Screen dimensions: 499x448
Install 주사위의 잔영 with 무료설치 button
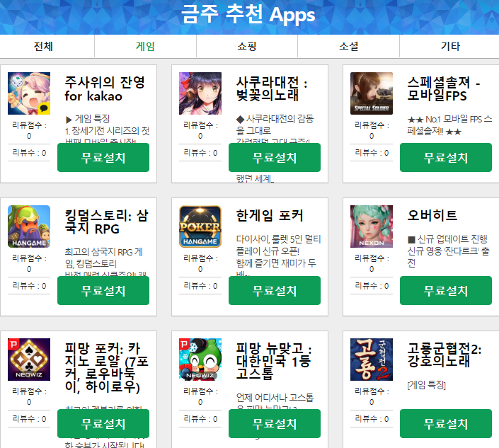click(x=103, y=158)
